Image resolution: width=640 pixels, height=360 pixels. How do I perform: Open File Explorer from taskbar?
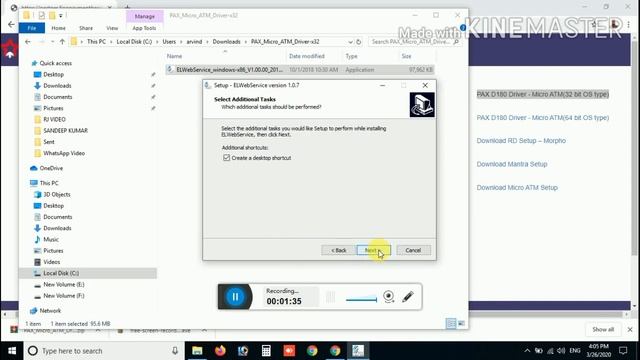[197, 351]
